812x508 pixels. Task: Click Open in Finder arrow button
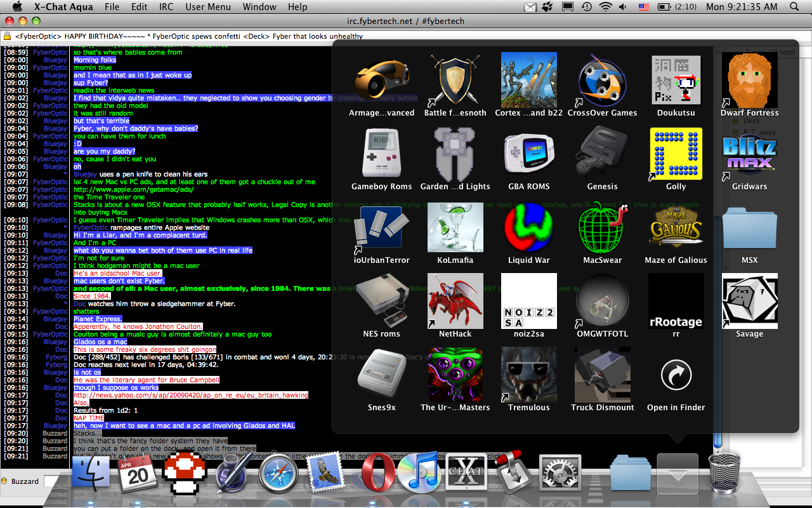pyautogui.click(x=676, y=375)
